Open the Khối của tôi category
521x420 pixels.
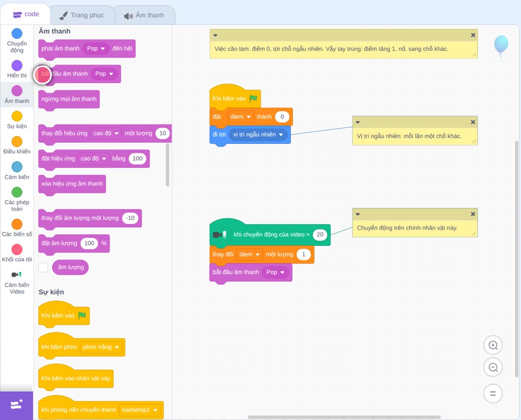click(17, 253)
